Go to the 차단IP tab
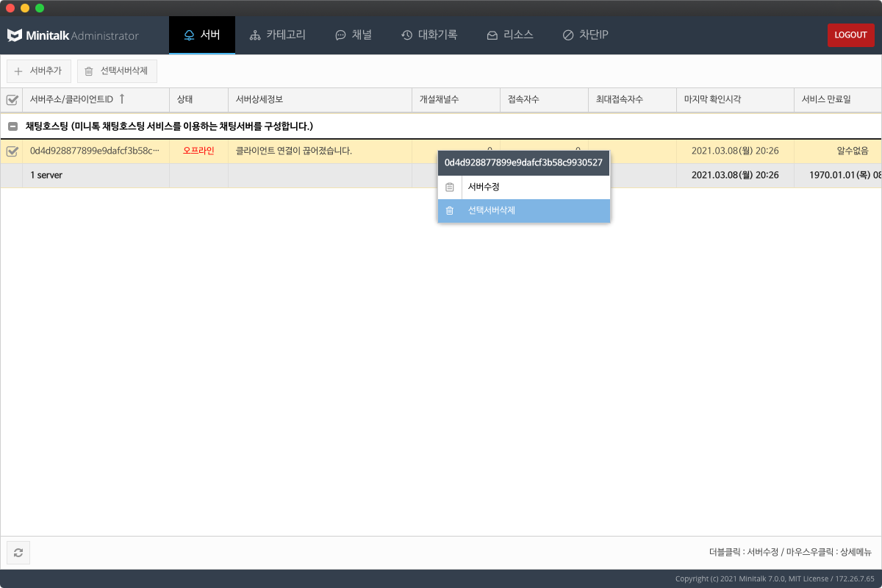The height and width of the screenshot is (588, 882). (x=586, y=35)
